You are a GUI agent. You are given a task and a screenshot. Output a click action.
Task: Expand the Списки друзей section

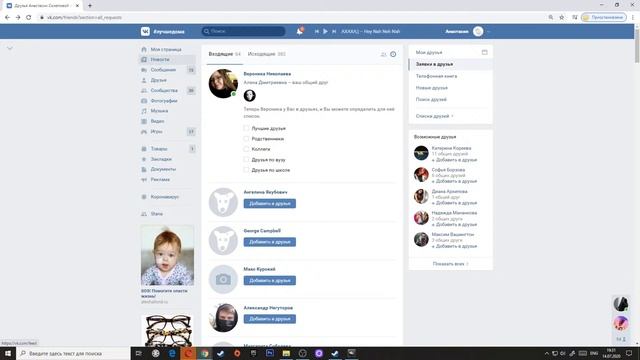pyautogui.click(x=434, y=116)
